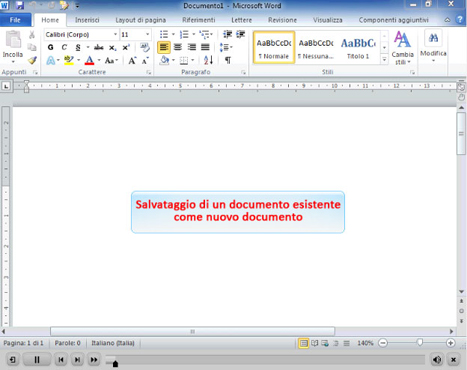The image size is (467, 370).
Task: Select the Format Painter brush icon
Action: (32, 60)
